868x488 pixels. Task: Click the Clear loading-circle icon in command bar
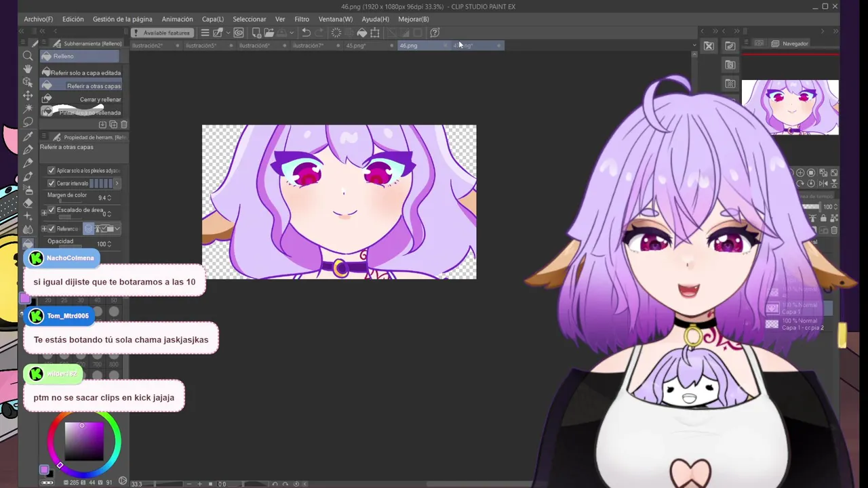pyautogui.click(x=336, y=33)
